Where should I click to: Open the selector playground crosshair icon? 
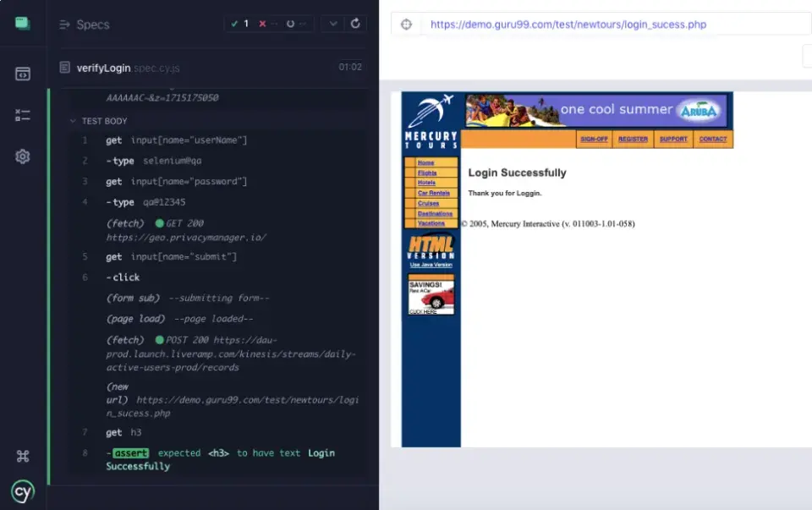[x=407, y=25]
